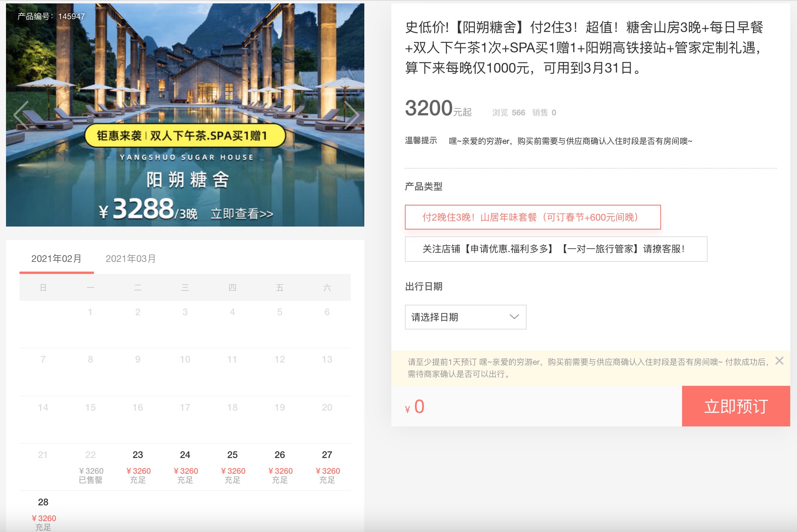Click the 出行日期 heading
This screenshot has width=797, height=532.
pos(424,287)
